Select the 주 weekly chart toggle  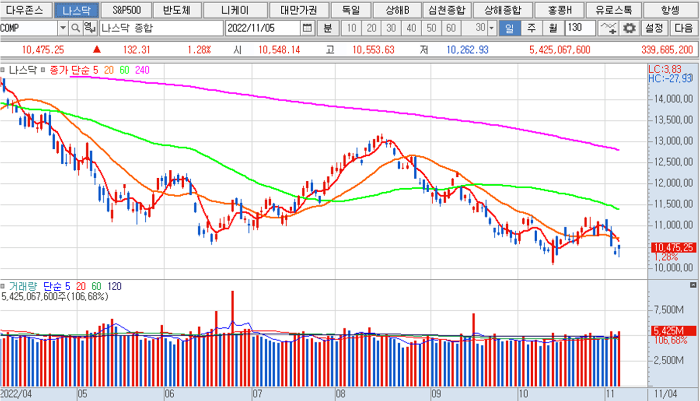tap(531, 28)
